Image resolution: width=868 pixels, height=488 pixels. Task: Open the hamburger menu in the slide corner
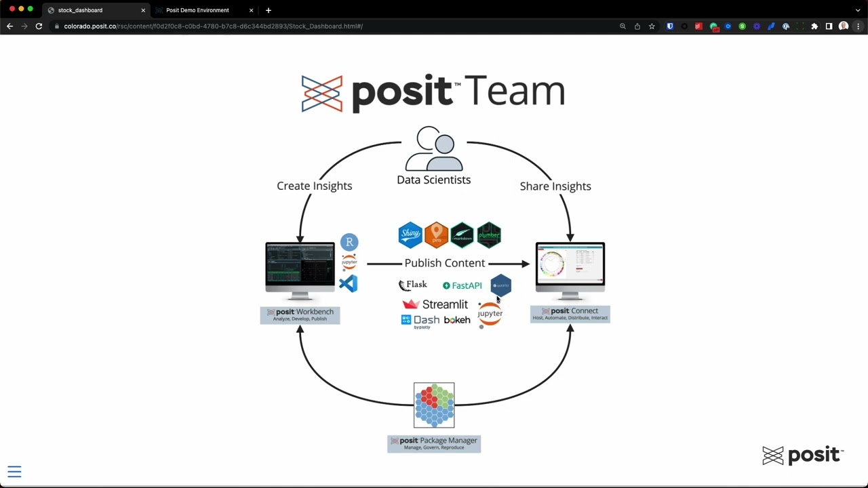pos(14,472)
